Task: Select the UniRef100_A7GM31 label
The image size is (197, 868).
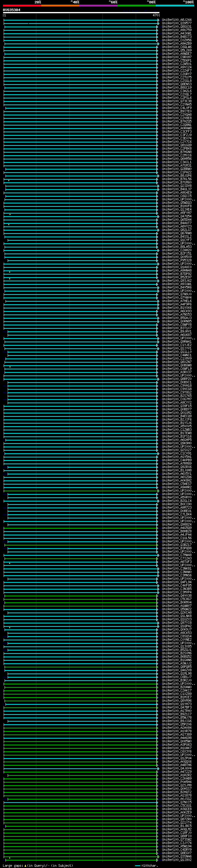Action: click(176, 165)
